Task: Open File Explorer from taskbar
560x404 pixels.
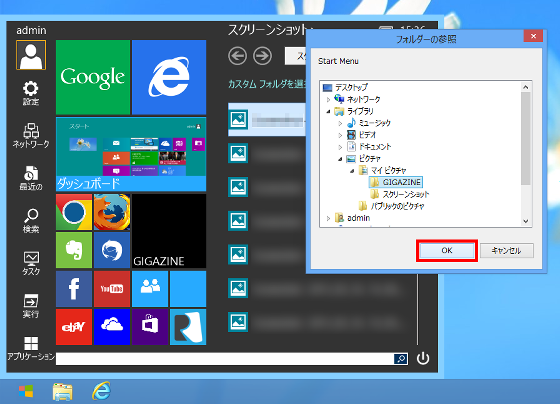Action: click(x=62, y=391)
